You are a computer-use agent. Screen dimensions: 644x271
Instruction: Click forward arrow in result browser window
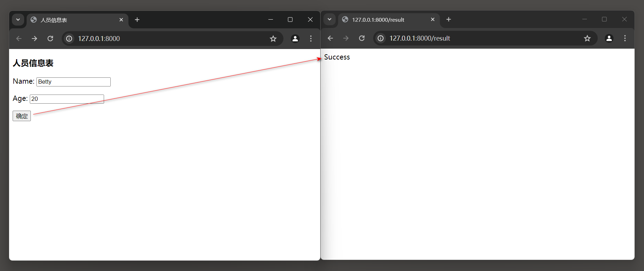tap(346, 38)
